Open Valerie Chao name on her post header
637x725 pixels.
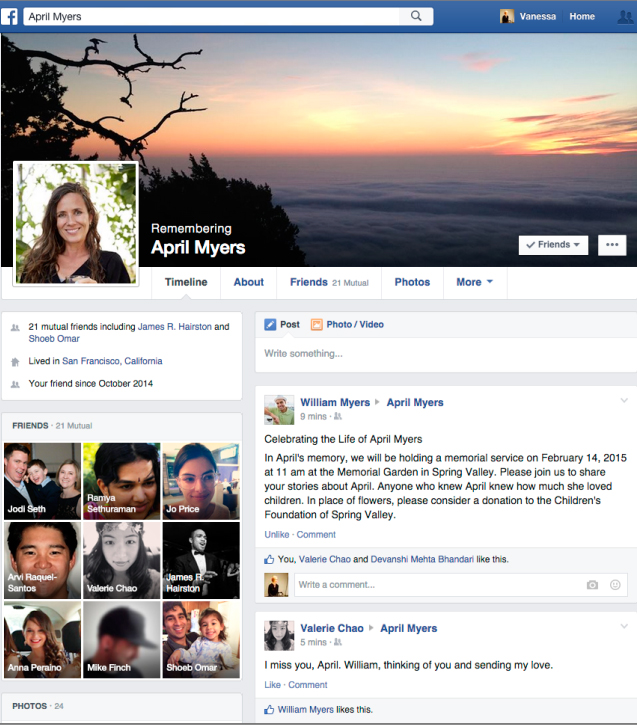332,628
